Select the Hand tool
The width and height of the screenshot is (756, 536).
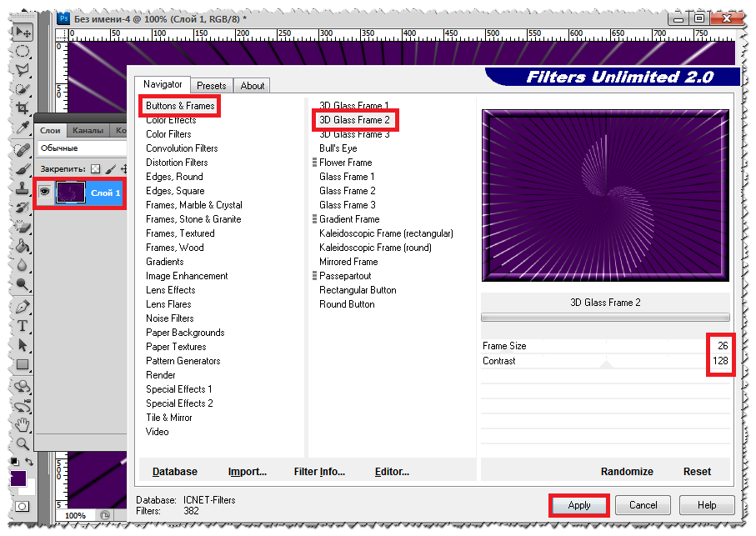(23, 424)
